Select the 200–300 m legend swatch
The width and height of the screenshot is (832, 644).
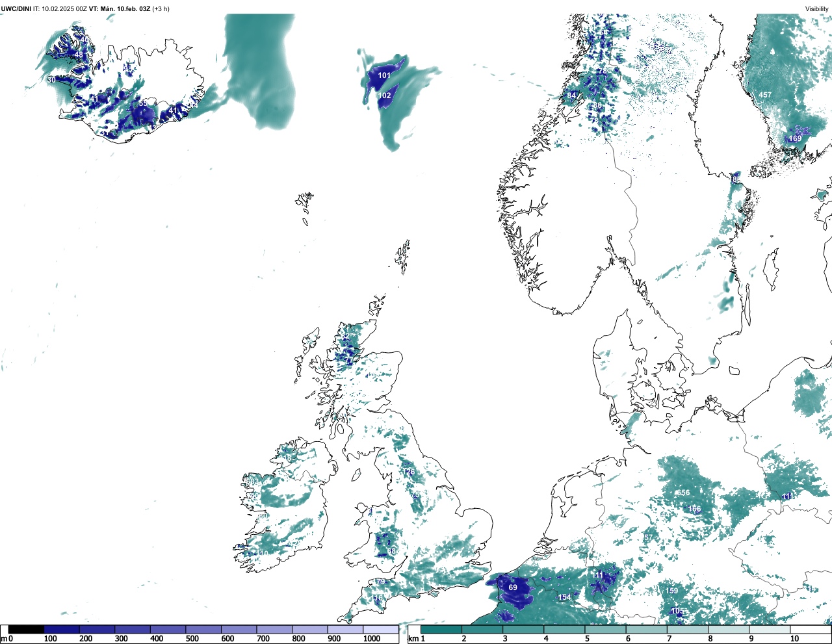(97, 630)
